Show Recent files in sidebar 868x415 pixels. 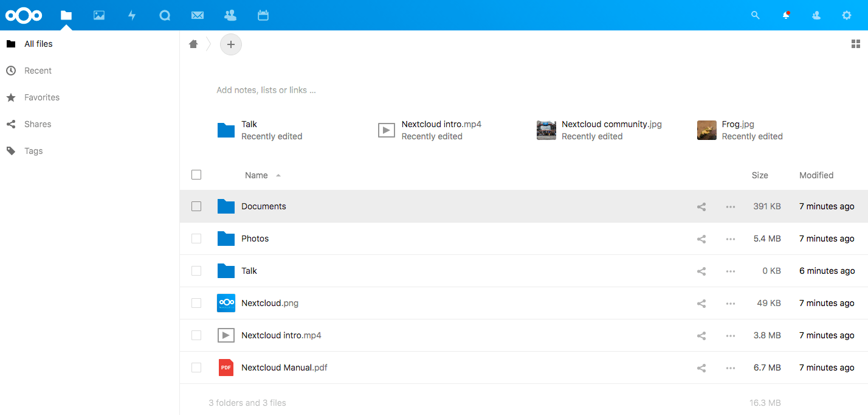tap(38, 71)
